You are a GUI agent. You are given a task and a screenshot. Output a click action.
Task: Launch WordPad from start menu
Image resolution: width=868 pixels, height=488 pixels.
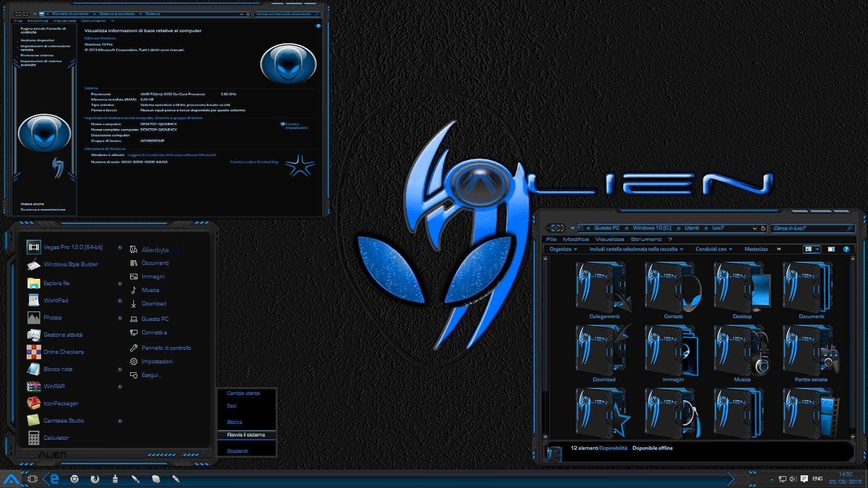coord(56,300)
